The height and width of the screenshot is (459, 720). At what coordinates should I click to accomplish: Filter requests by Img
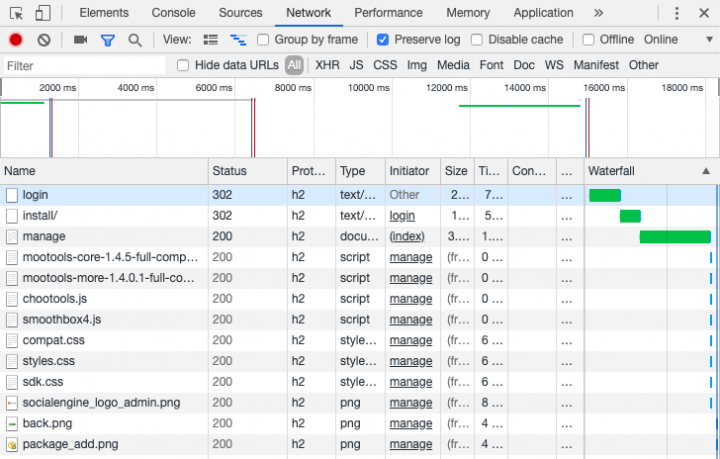click(416, 65)
